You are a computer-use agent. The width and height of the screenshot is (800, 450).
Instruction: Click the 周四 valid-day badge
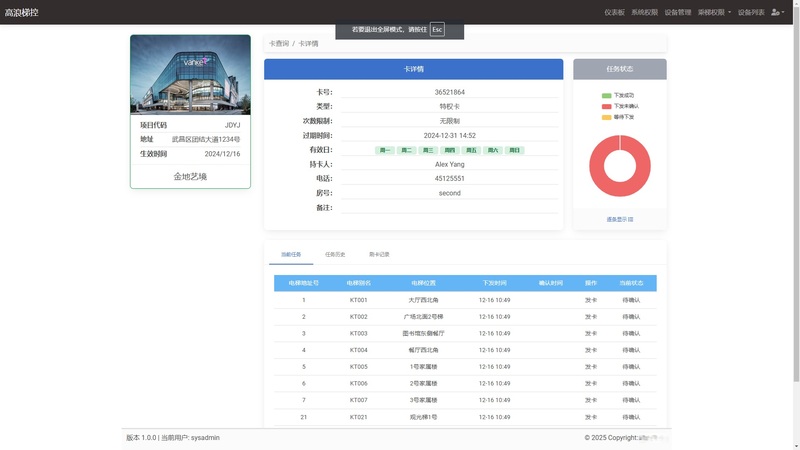coord(449,150)
